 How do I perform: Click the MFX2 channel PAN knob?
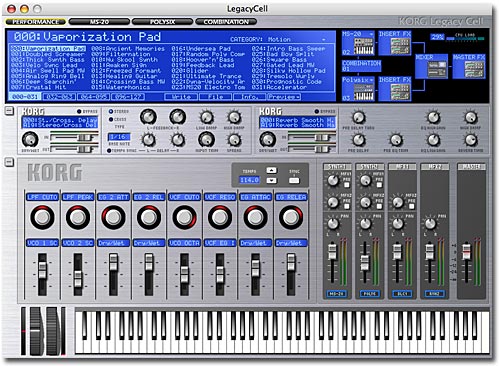pyautogui.click(x=430, y=224)
